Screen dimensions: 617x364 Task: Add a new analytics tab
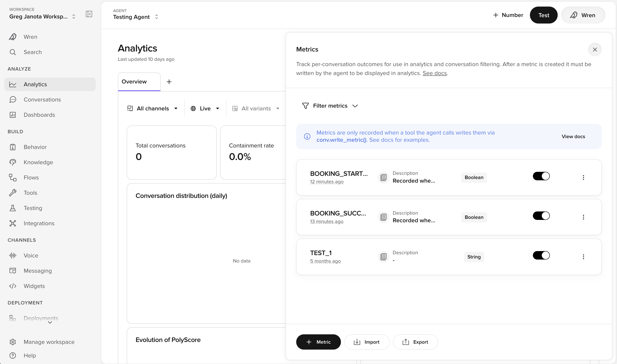[169, 82]
